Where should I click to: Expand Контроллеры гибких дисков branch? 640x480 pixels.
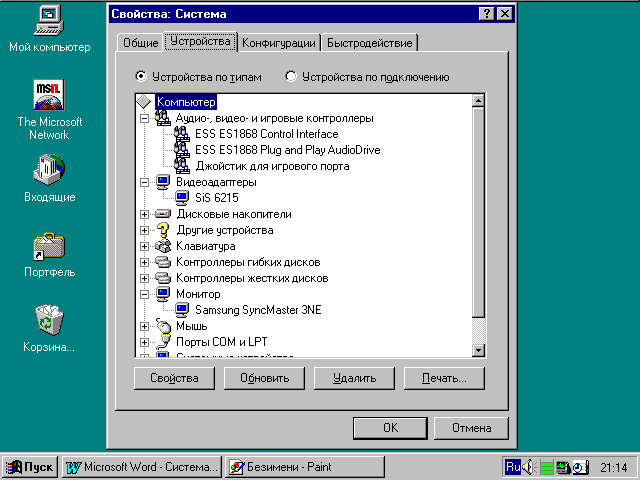[x=144, y=262]
